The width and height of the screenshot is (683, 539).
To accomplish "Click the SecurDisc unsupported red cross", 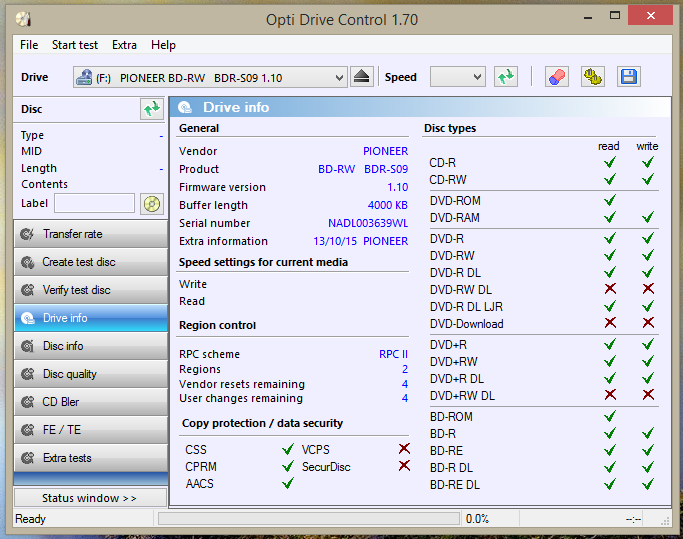I will pyautogui.click(x=404, y=466).
